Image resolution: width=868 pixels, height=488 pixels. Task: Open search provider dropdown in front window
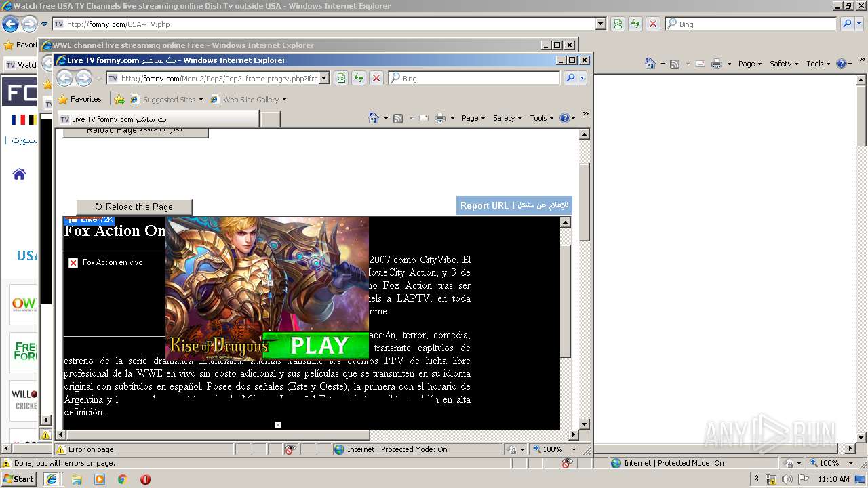click(x=582, y=78)
